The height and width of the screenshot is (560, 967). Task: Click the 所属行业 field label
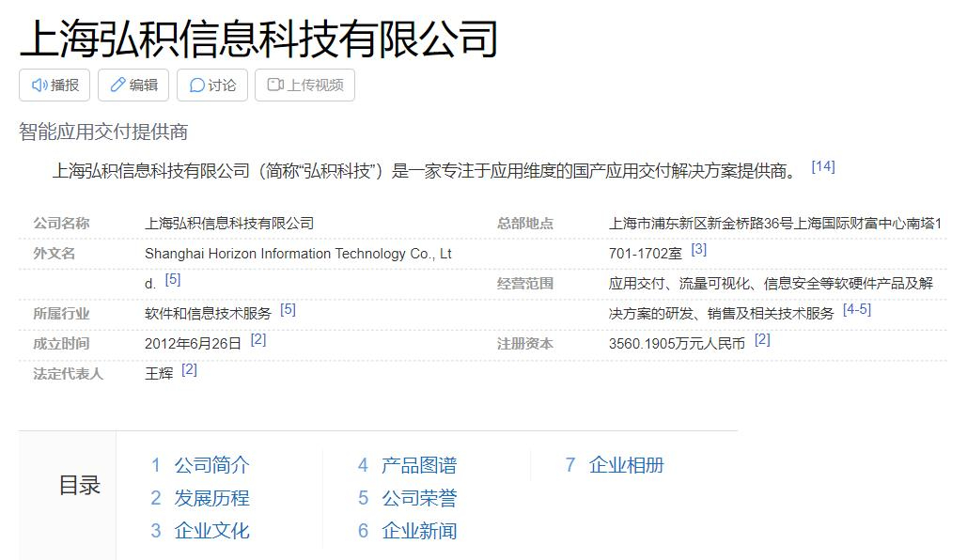pyautogui.click(x=61, y=314)
